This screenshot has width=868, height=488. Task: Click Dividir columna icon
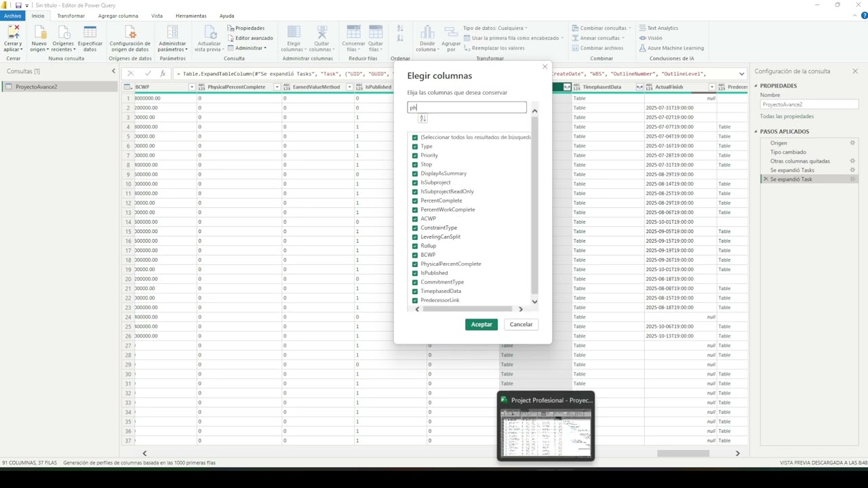[427, 33]
